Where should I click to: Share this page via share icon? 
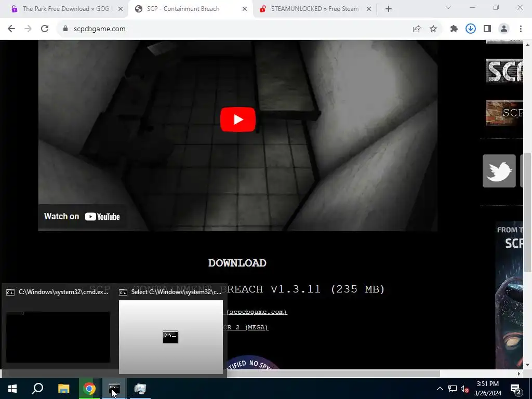click(x=417, y=29)
